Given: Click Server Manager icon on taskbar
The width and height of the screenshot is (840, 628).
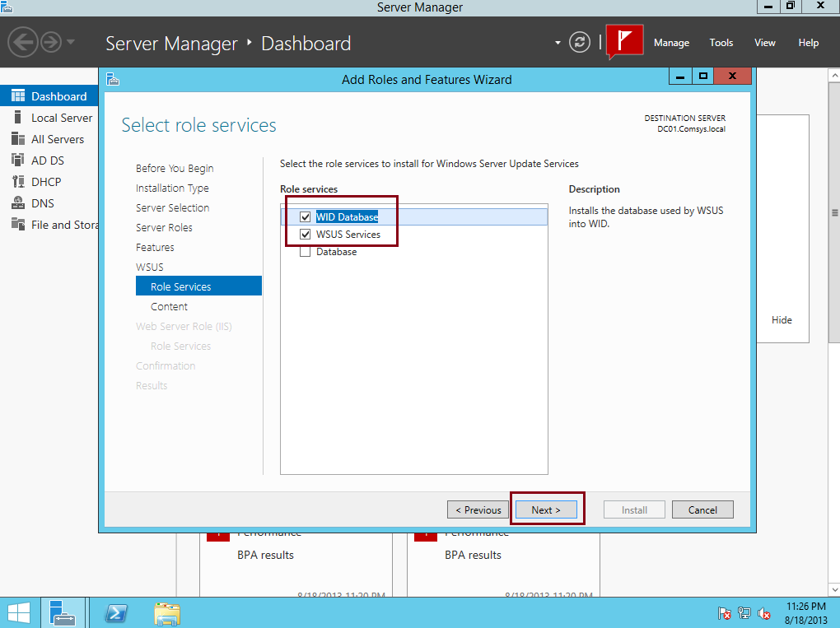Looking at the screenshot, I should tap(63, 613).
